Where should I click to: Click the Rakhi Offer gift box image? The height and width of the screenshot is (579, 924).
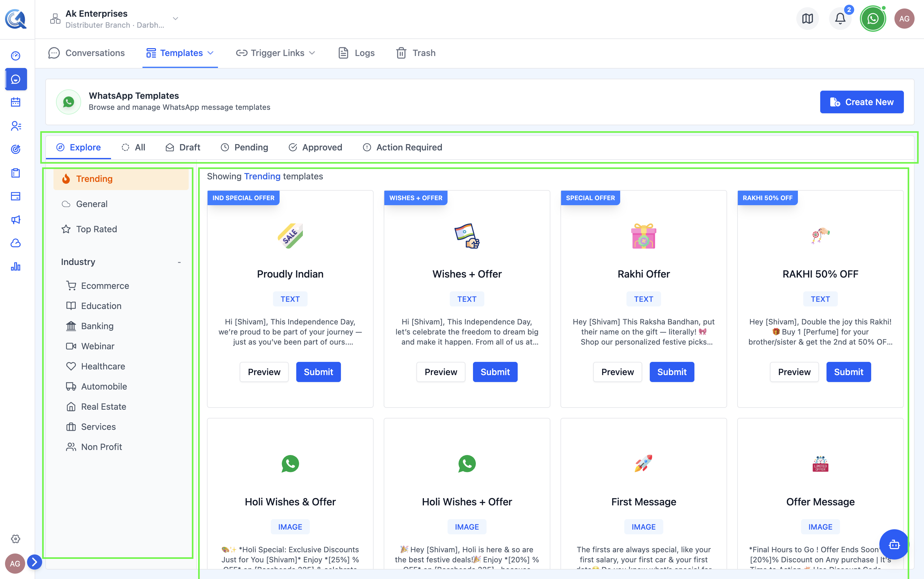(643, 236)
